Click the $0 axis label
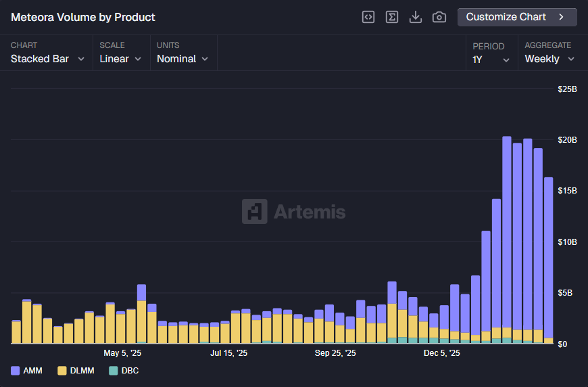The width and height of the screenshot is (588, 387). 562,344
